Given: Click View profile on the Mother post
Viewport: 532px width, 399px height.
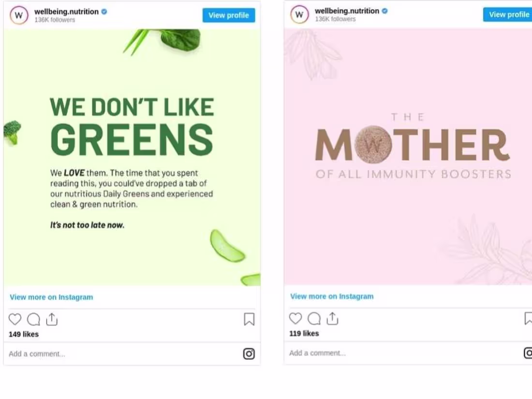Looking at the screenshot, I should (x=508, y=15).
